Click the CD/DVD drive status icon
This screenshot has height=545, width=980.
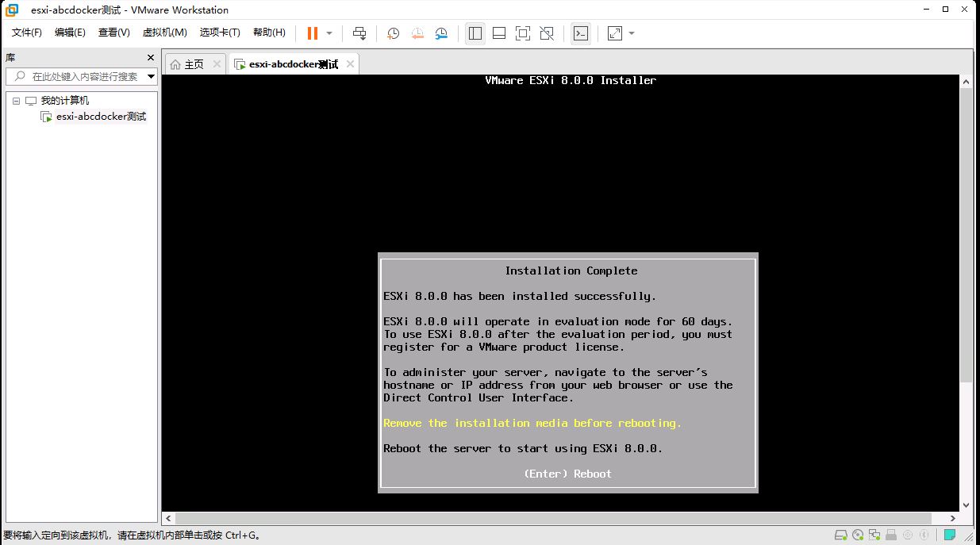(857, 535)
